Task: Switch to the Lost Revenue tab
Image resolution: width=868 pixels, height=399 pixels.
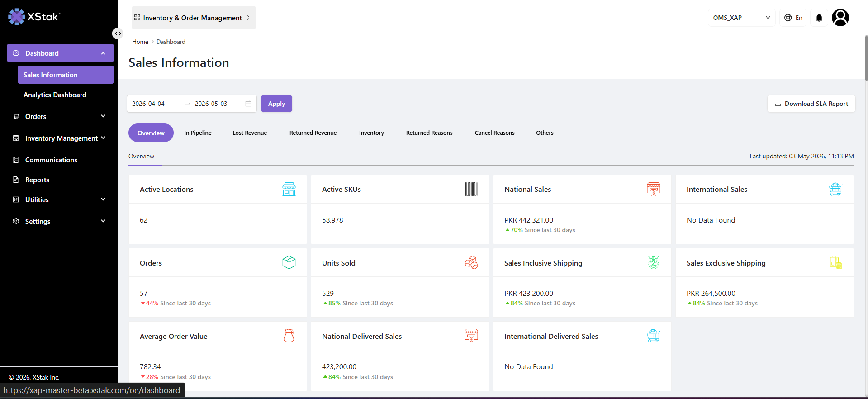Action: [250, 133]
